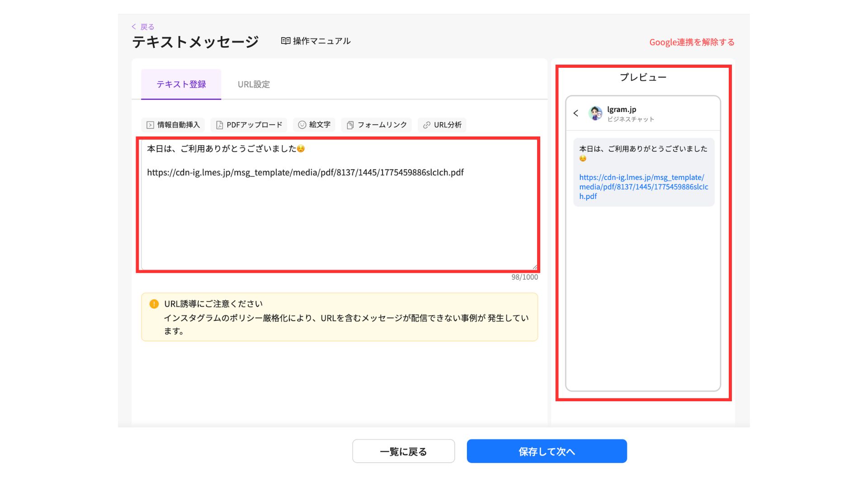Click the text area resize handle
The width and height of the screenshot is (868, 488).
pos(535,267)
